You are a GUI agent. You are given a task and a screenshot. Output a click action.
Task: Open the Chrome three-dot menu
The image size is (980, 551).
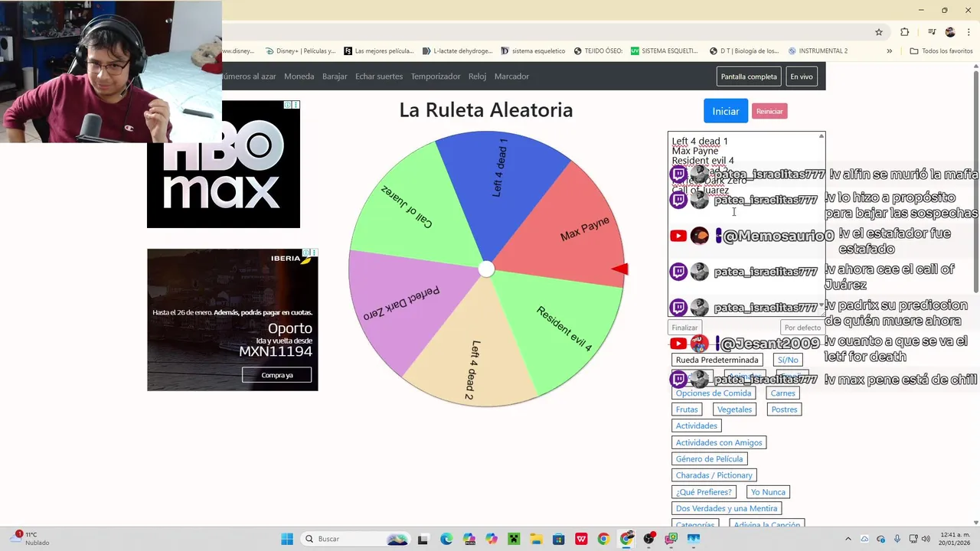(968, 32)
